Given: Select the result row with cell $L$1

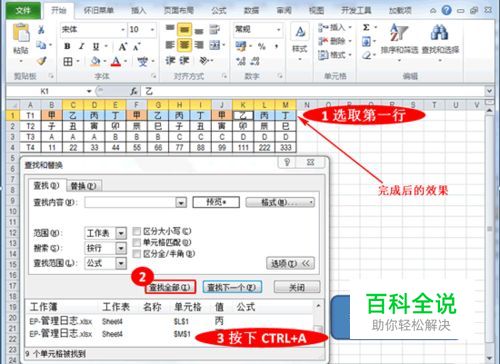Looking at the screenshot, I should [170, 322].
